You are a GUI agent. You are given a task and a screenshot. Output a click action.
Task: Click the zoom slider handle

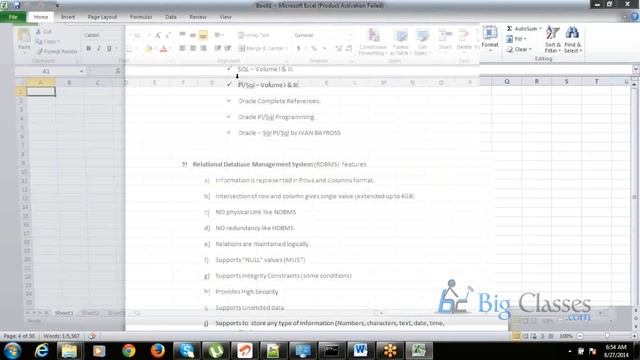click(x=607, y=336)
